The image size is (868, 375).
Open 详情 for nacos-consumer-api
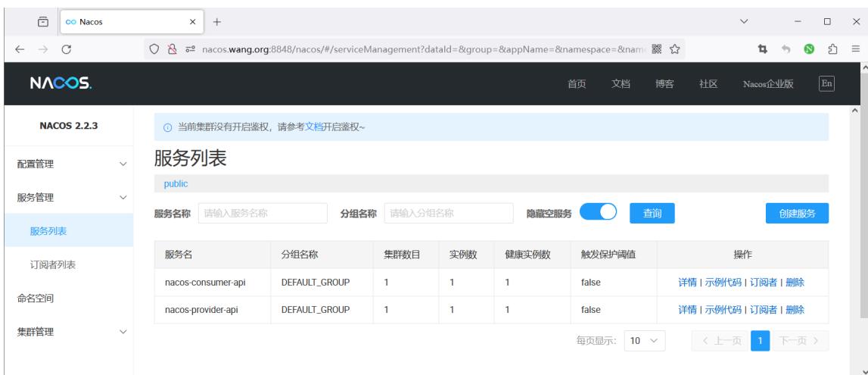click(x=688, y=282)
